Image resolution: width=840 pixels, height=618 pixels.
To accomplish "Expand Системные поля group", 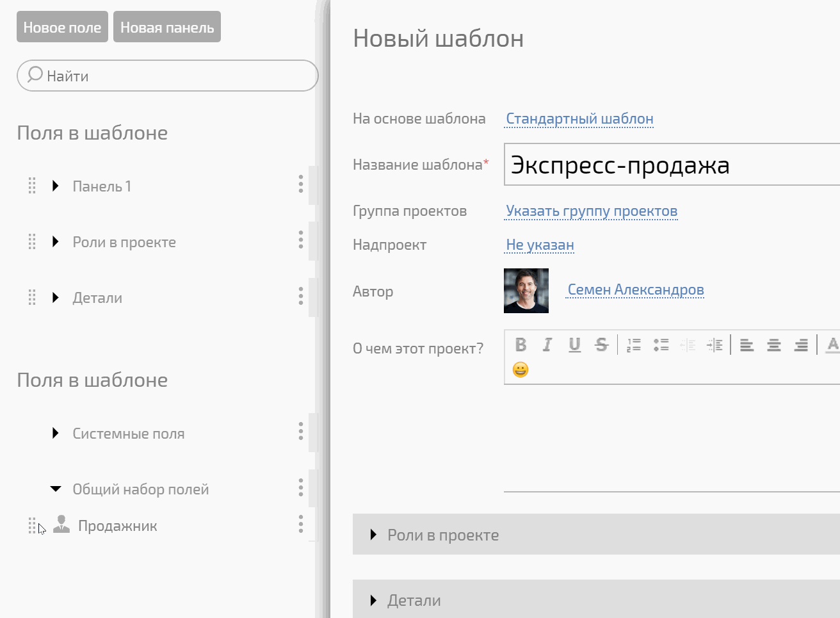I will 56,433.
